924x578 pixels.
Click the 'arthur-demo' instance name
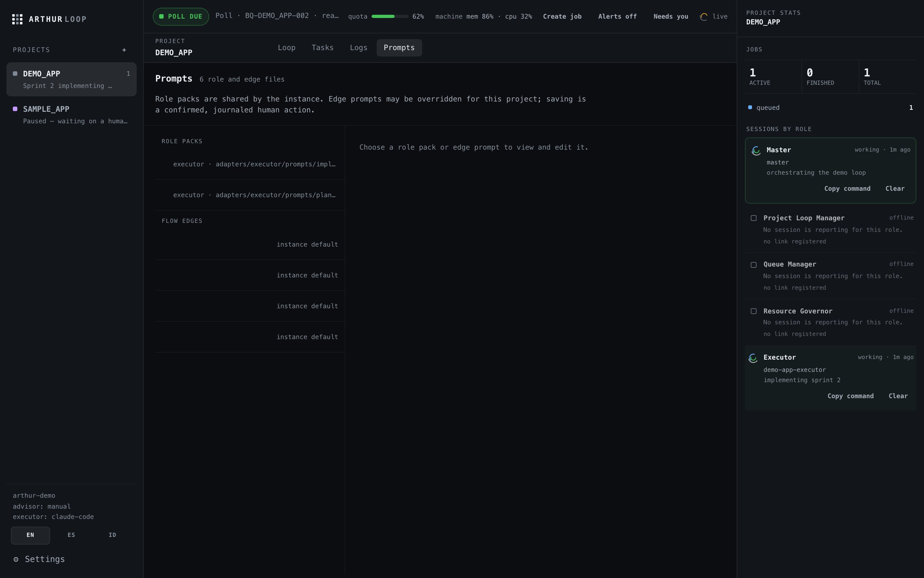[x=34, y=495]
